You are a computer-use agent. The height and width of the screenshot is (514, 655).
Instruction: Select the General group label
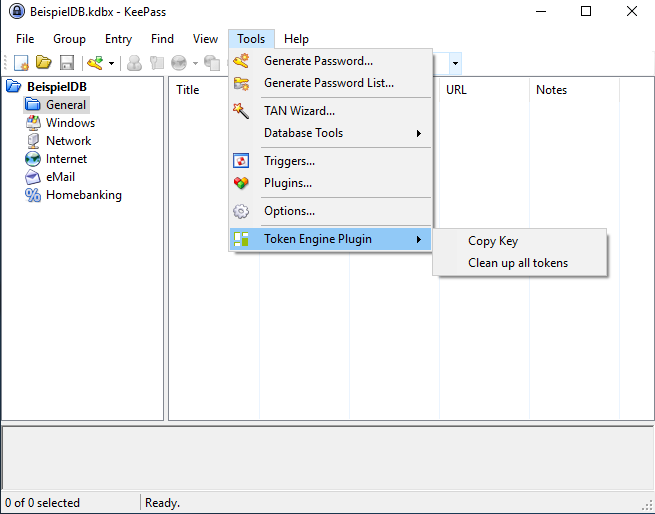pos(66,104)
